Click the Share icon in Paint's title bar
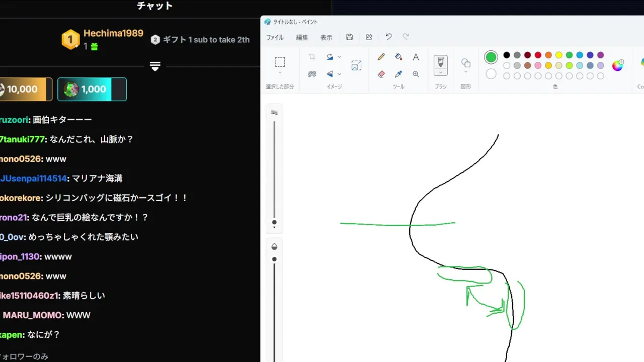This screenshot has width=644, height=362. pos(369,37)
